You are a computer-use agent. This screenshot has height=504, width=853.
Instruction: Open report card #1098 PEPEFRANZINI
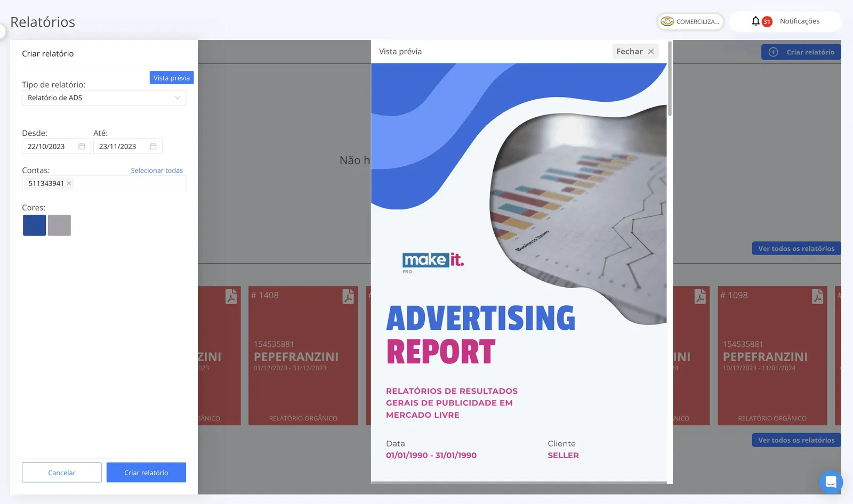(x=772, y=356)
